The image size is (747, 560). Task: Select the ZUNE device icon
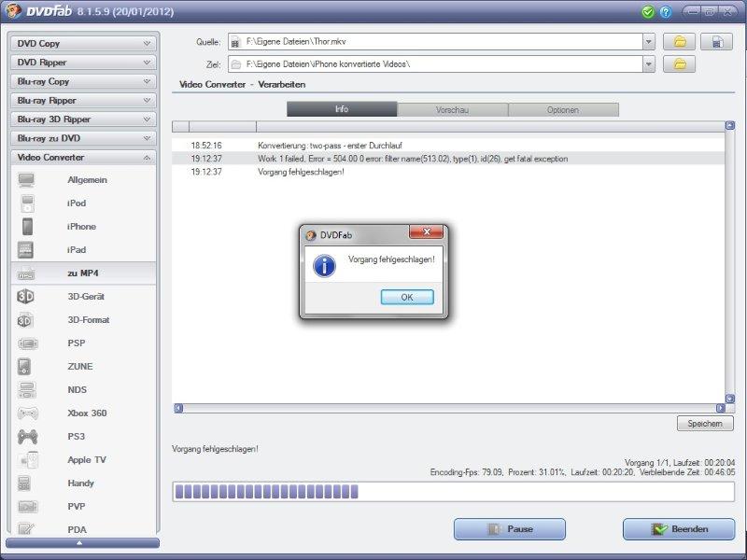pyautogui.click(x=24, y=367)
